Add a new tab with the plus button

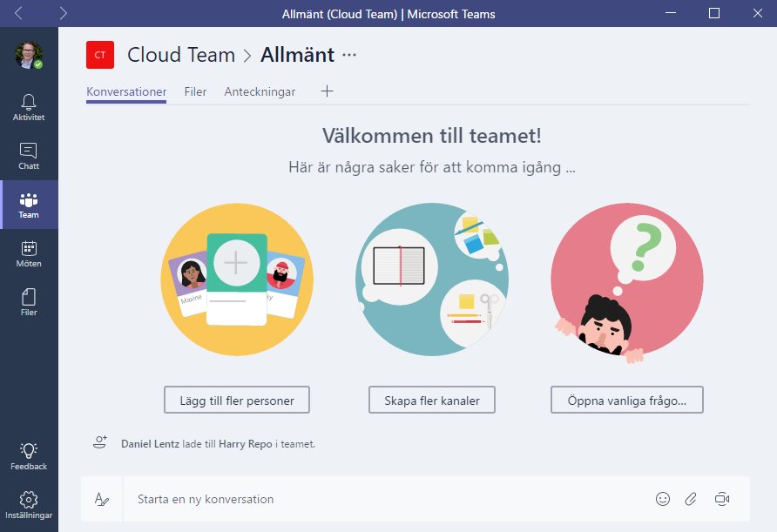click(326, 91)
